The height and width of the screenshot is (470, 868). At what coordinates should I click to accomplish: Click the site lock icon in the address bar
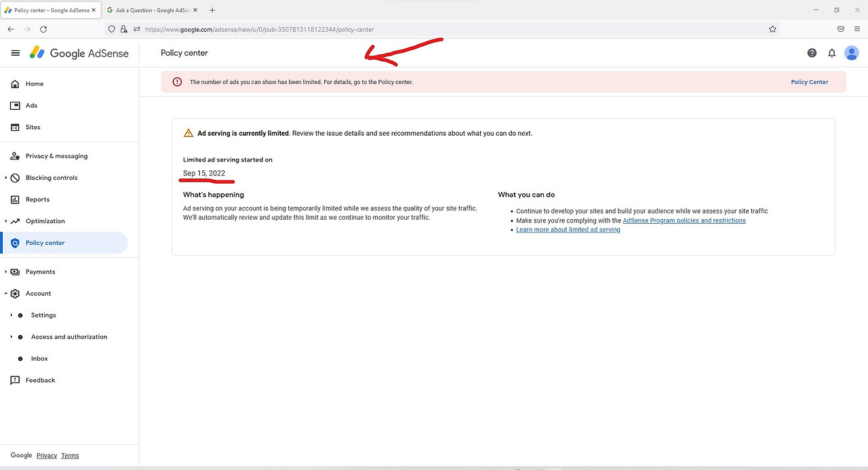click(123, 29)
